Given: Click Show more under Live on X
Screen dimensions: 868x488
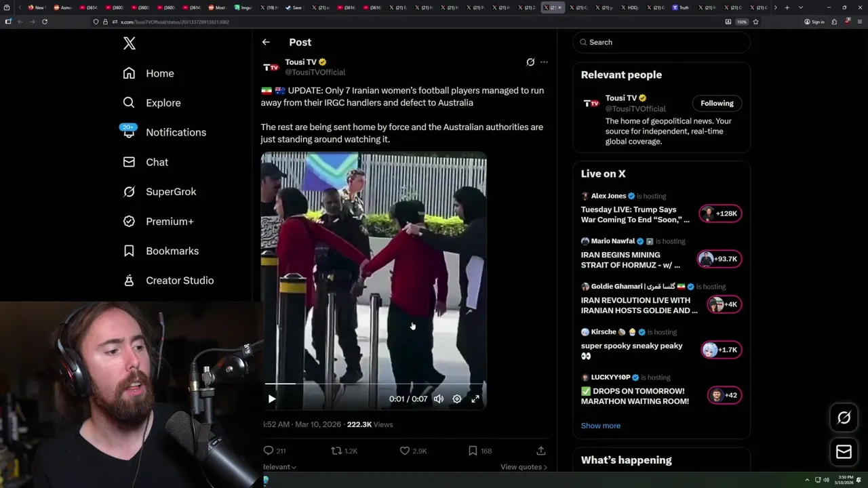Looking at the screenshot, I should (x=600, y=426).
